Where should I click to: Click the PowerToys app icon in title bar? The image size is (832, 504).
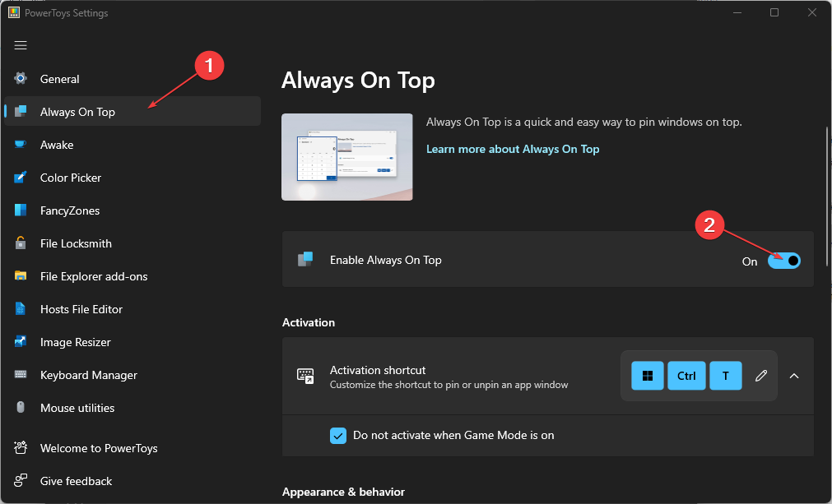point(14,12)
